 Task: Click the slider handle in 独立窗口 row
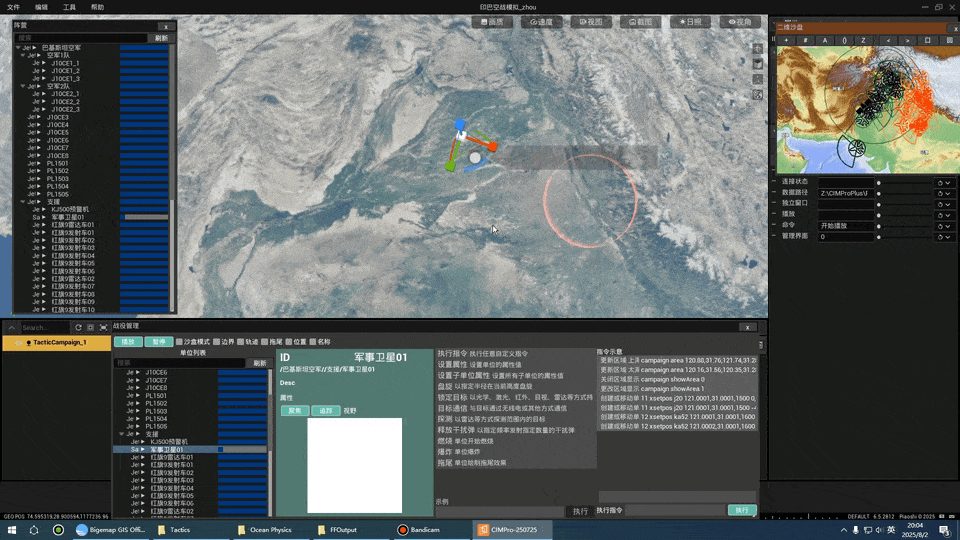pos(879,204)
